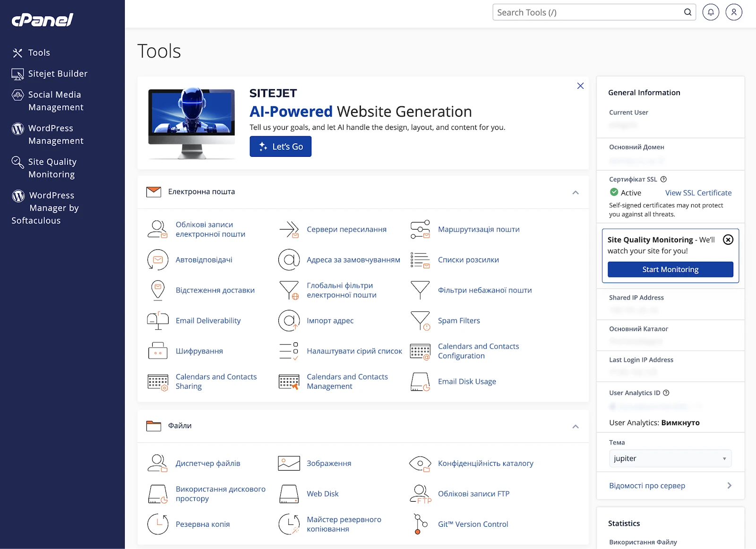
Task: Close the SITEJET AI banner
Action: pyautogui.click(x=580, y=86)
